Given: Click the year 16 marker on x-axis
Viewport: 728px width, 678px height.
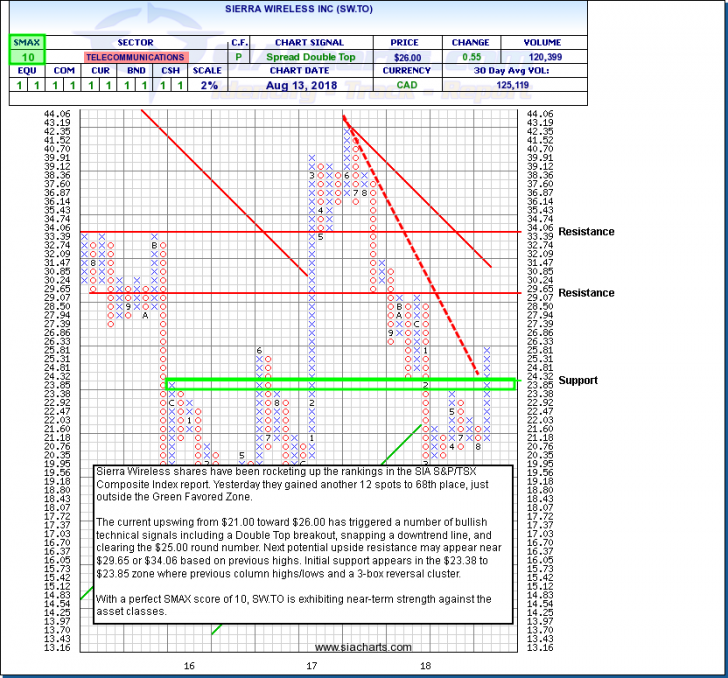Looking at the screenshot, I should pos(187,665).
